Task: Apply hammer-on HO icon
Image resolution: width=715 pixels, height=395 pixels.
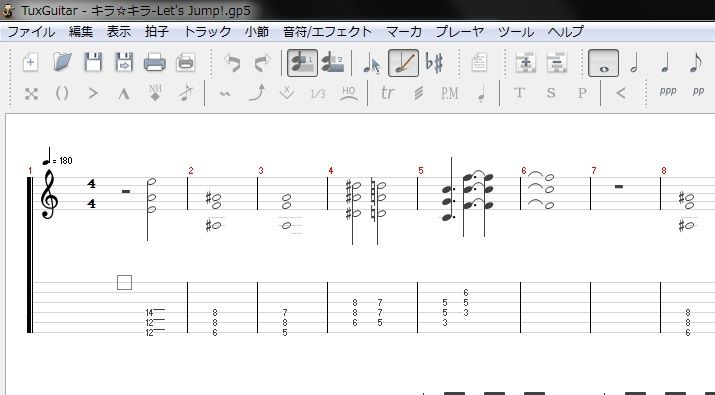Action: click(348, 93)
